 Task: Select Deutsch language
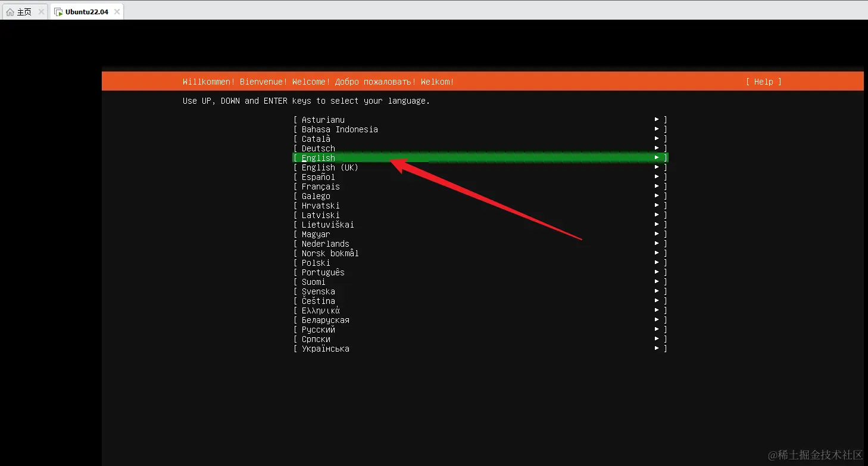coord(480,148)
